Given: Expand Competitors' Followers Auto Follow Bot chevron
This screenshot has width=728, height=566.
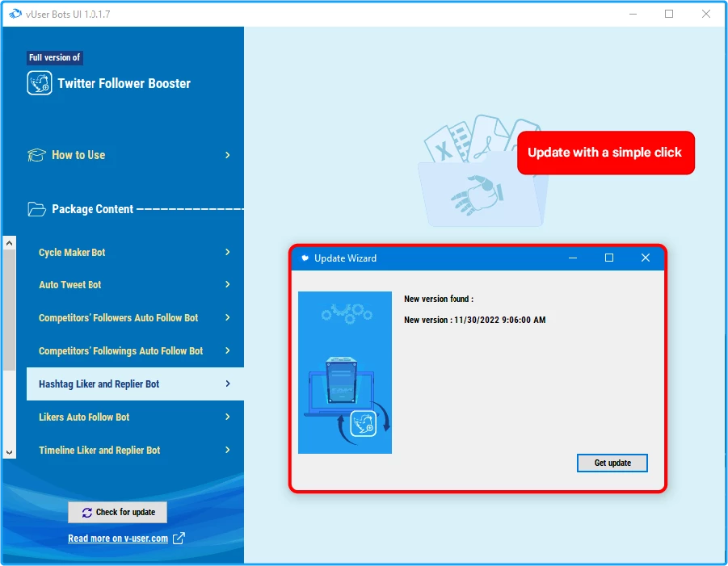Looking at the screenshot, I should pos(228,317).
